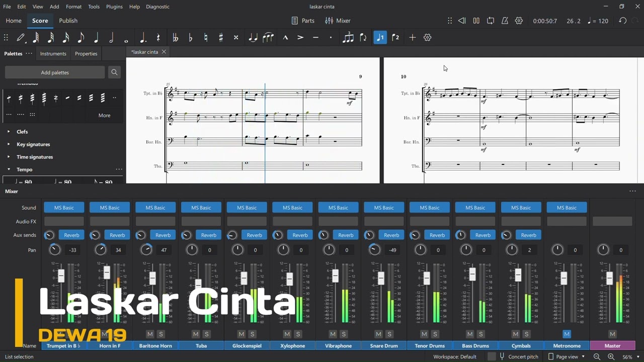Apply the flat accidental
The image size is (644, 362).
190,38
